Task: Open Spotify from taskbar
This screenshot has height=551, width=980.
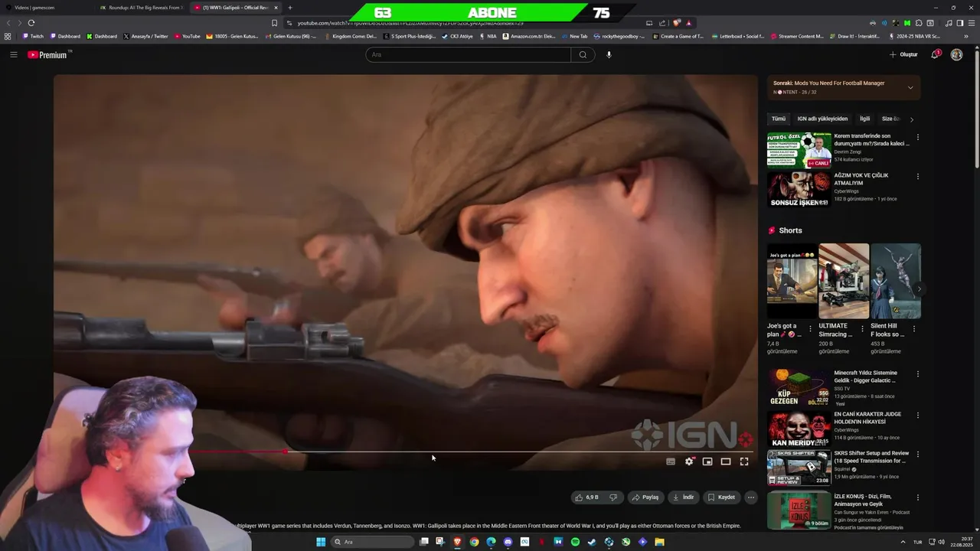Action: click(575, 542)
